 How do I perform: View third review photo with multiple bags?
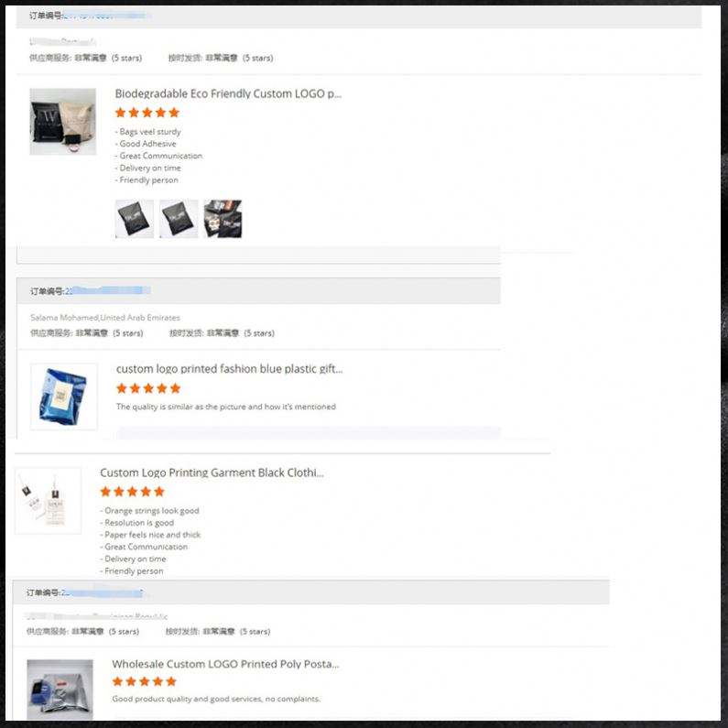click(223, 219)
